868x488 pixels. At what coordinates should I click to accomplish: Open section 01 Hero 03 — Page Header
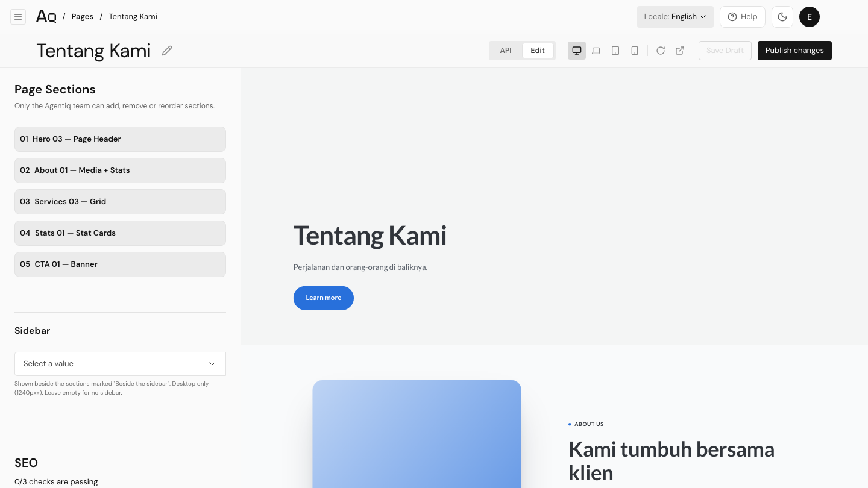[120, 139]
